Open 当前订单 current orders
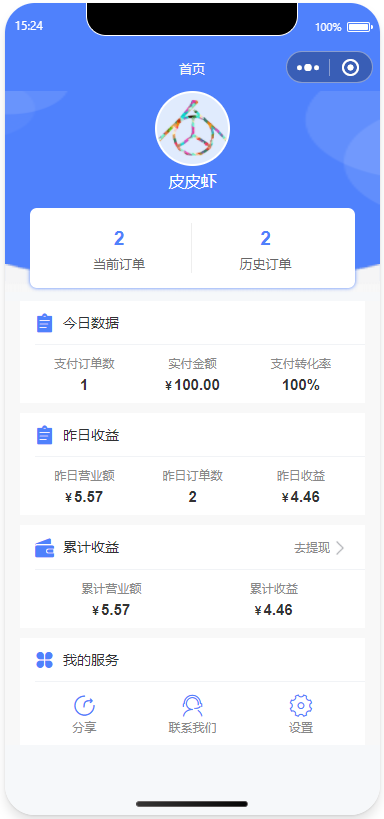Viewport: 384px width, 819px height. tap(119, 249)
